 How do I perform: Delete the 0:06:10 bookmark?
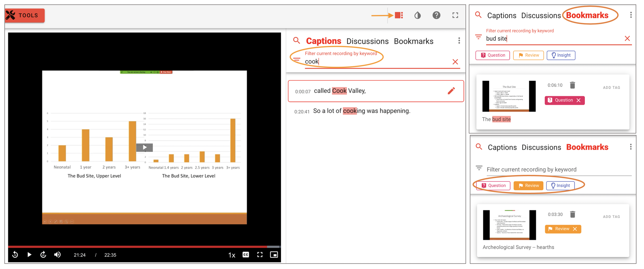573,85
